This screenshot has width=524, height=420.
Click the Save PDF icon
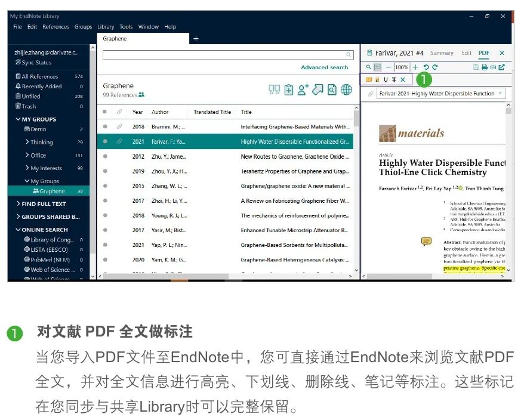(x=476, y=67)
